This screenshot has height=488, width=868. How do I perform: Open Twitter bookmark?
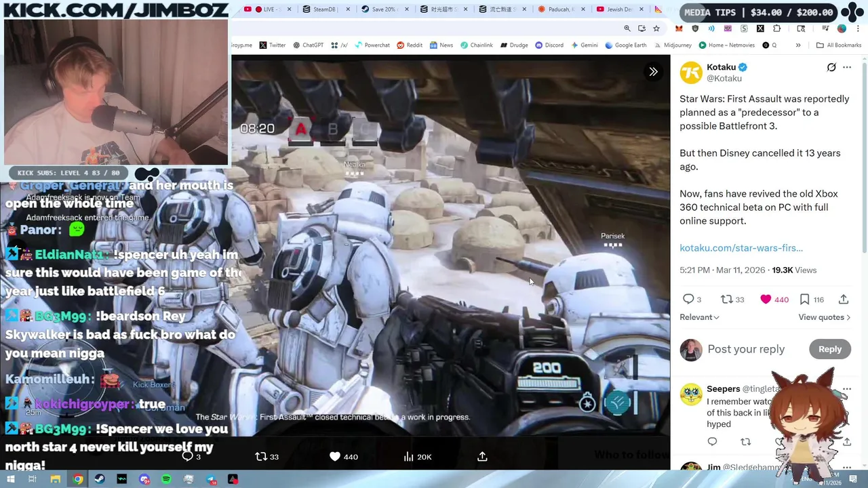pos(273,45)
